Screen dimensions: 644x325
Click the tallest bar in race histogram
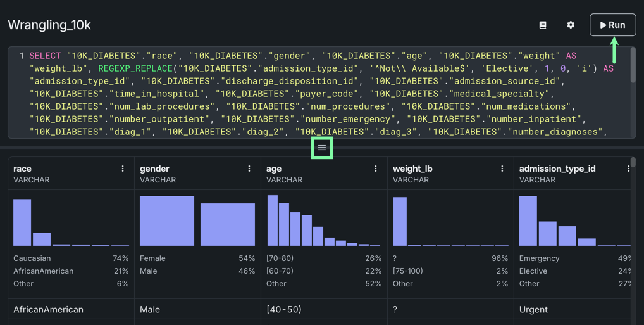(x=22, y=222)
